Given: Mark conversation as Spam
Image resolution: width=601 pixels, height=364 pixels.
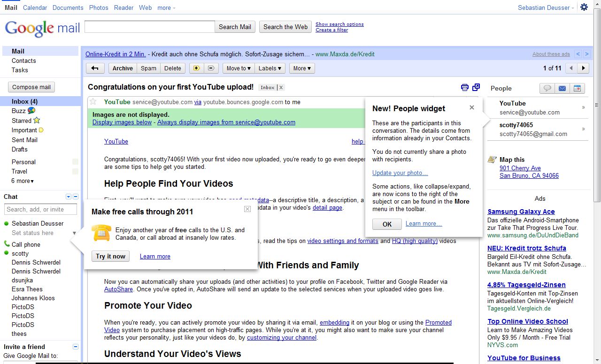Looking at the screenshot, I should coord(148,68).
